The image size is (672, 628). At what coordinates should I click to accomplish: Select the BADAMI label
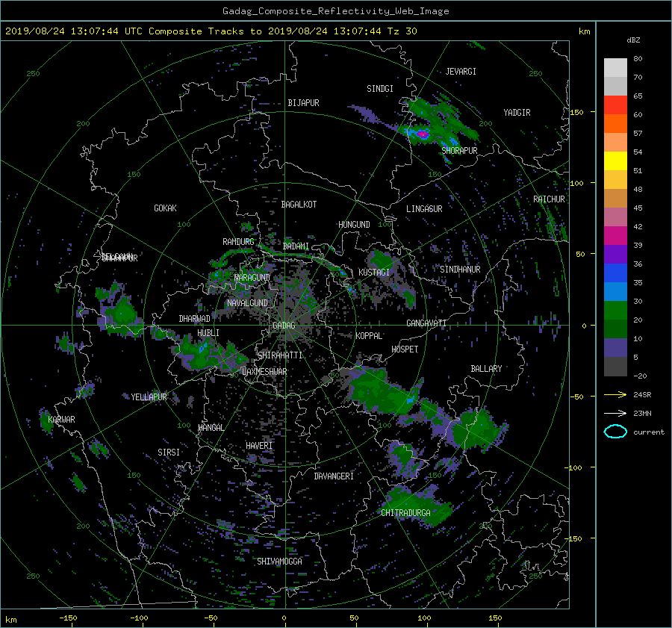point(296,246)
